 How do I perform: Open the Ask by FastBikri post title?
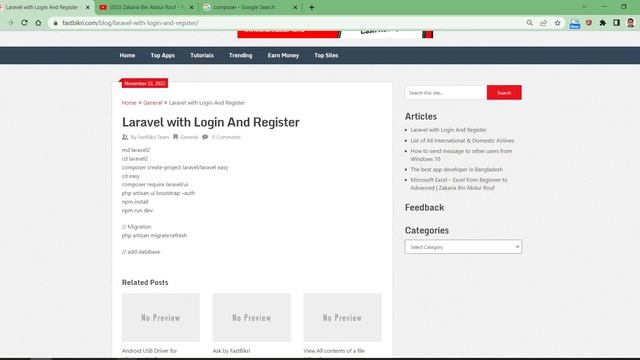231,351
